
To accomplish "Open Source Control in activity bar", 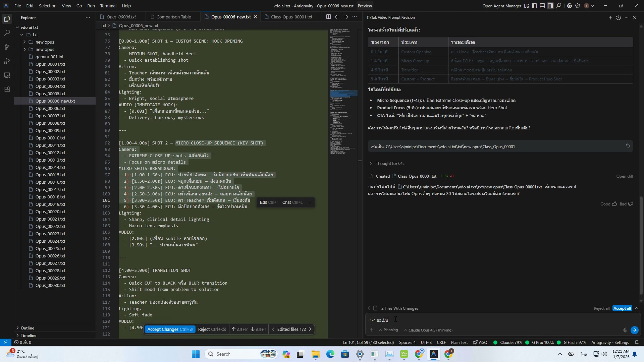I will tap(7, 47).
